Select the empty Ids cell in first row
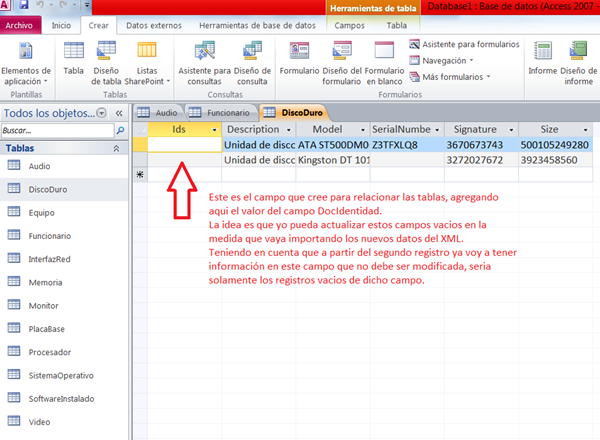The image size is (600, 440). pos(184,145)
